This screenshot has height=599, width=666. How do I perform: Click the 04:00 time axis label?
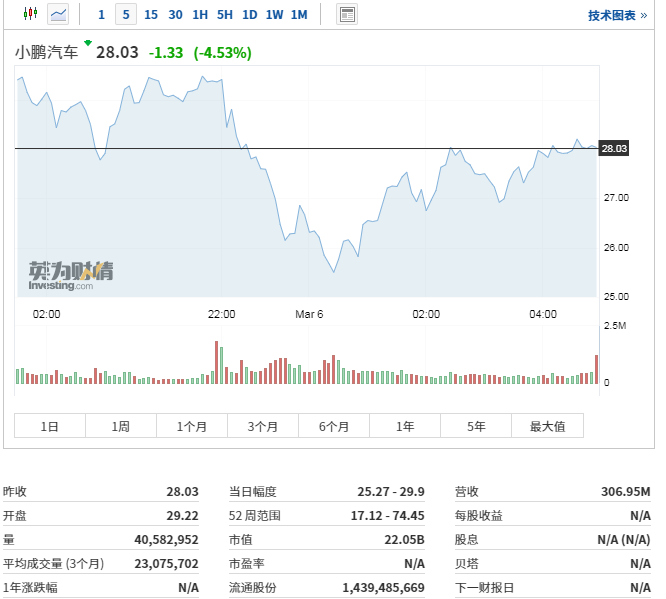pyautogui.click(x=543, y=314)
